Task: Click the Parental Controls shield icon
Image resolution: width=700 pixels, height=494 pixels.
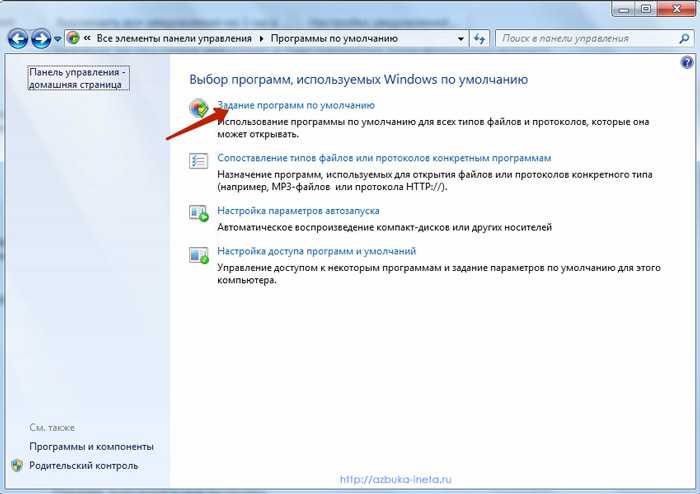Action: [x=17, y=465]
